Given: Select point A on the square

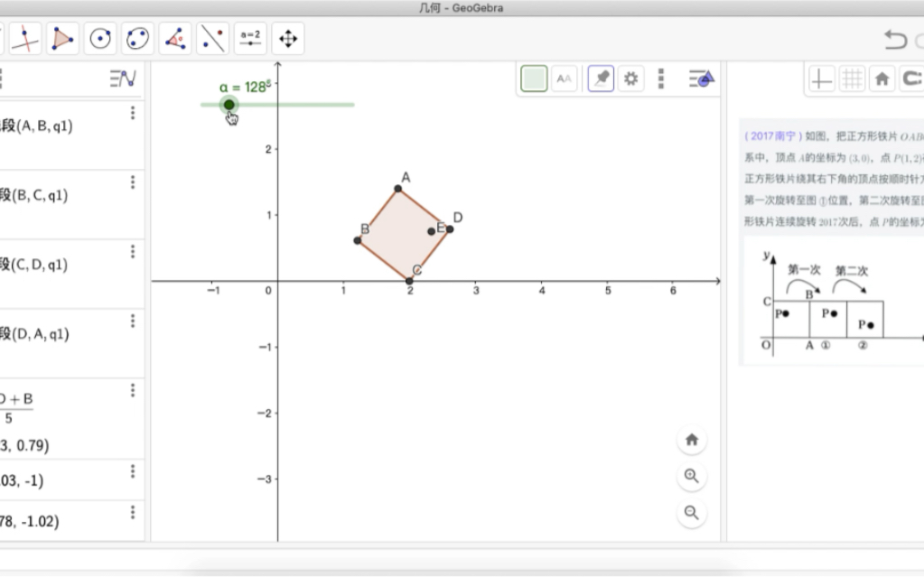Looking at the screenshot, I should click(x=397, y=189).
